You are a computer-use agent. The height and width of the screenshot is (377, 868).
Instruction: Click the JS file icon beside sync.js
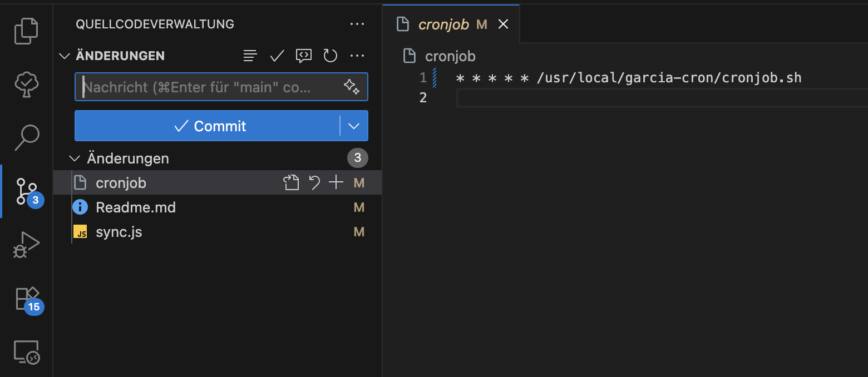[81, 232]
